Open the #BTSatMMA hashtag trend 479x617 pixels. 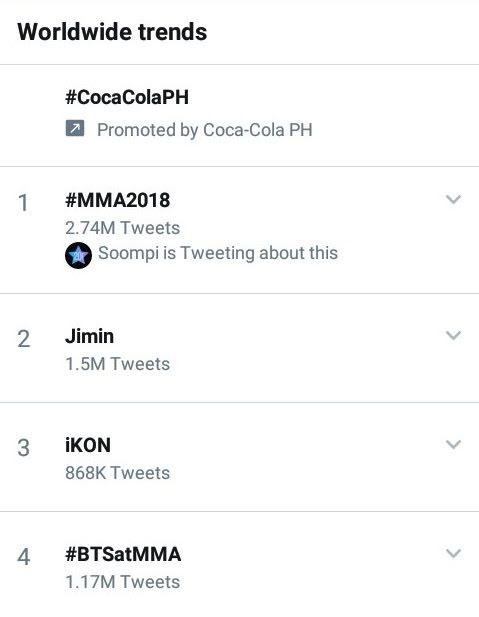[x=123, y=554]
